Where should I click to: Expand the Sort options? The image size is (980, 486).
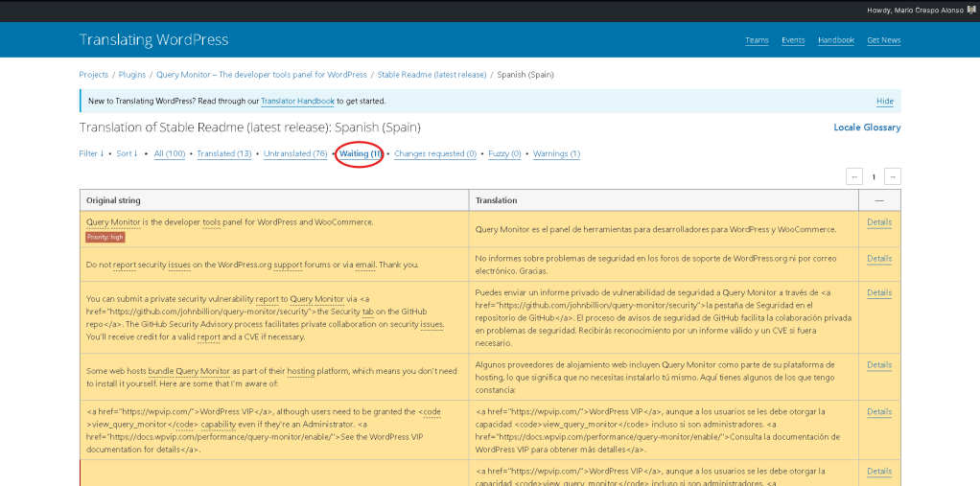pos(127,153)
